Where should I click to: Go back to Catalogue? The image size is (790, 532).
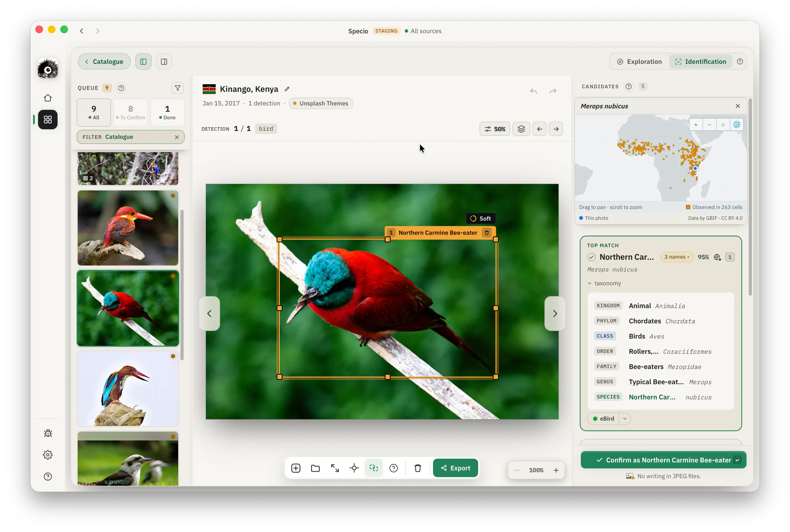104,62
